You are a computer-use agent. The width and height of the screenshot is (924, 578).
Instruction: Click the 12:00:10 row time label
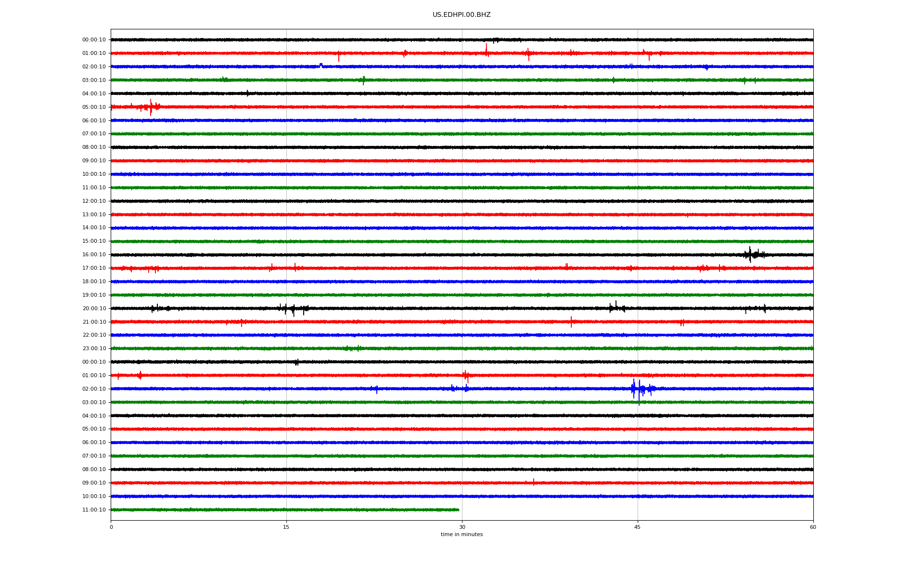click(x=94, y=201)
